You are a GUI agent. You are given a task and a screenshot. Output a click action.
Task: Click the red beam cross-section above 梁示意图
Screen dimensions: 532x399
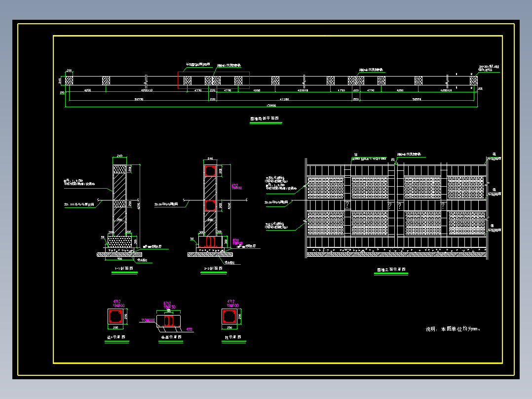coord(115,317)
